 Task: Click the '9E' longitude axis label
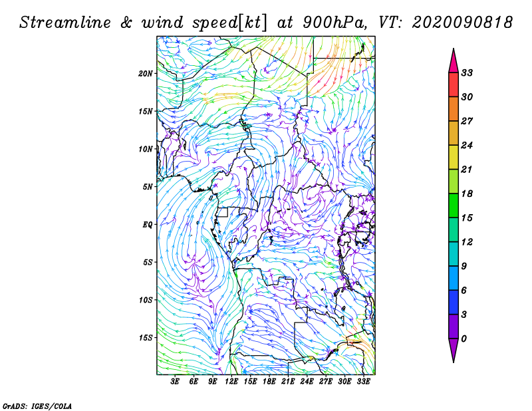pyautogui.click(x=212, y=382)
